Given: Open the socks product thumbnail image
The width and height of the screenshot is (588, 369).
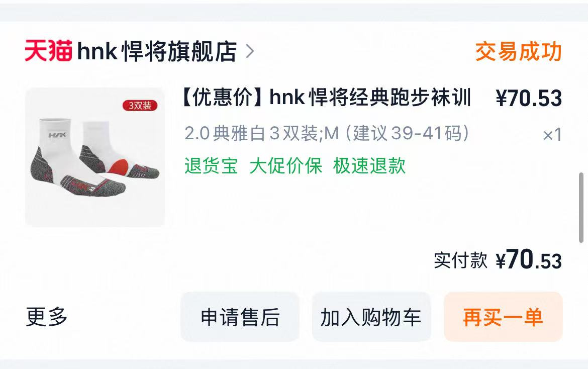Looking at the screenshot, I should 95,157.
